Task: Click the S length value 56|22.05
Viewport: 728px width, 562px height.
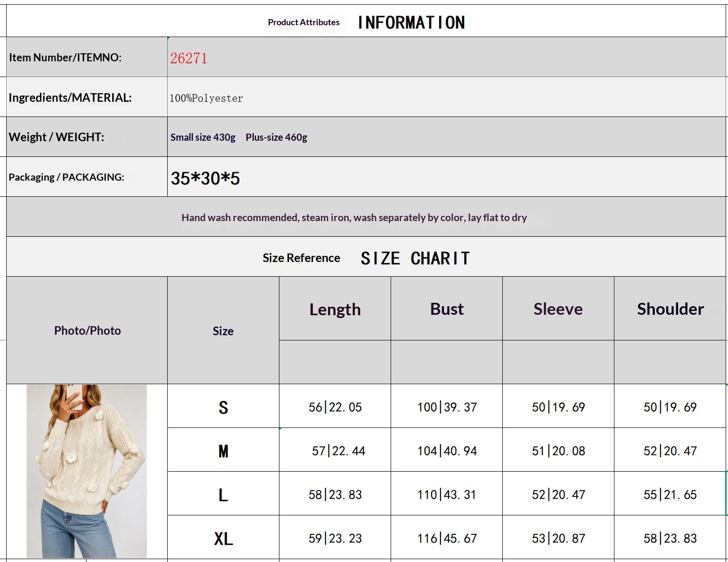Action: [x=335, y=407]
